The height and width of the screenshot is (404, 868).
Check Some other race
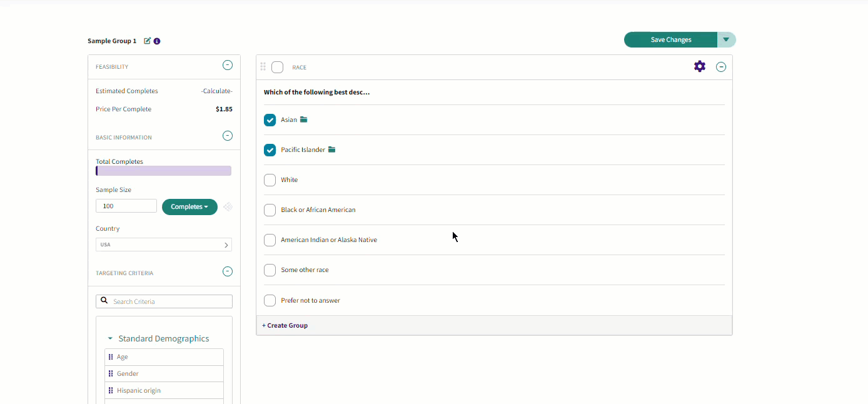(x=270, y=270)
